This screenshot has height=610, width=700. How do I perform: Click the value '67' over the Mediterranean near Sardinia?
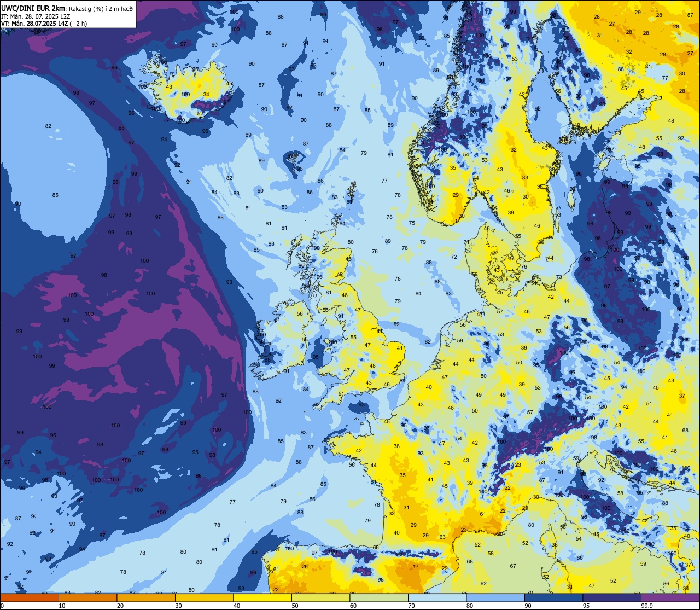tap(513, 566)
